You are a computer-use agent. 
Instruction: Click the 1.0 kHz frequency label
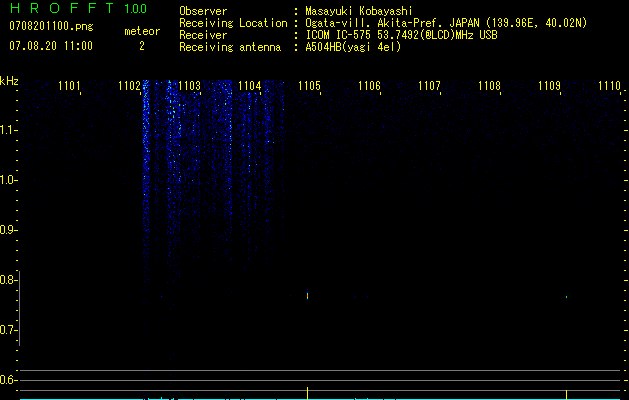coord(8,180)
